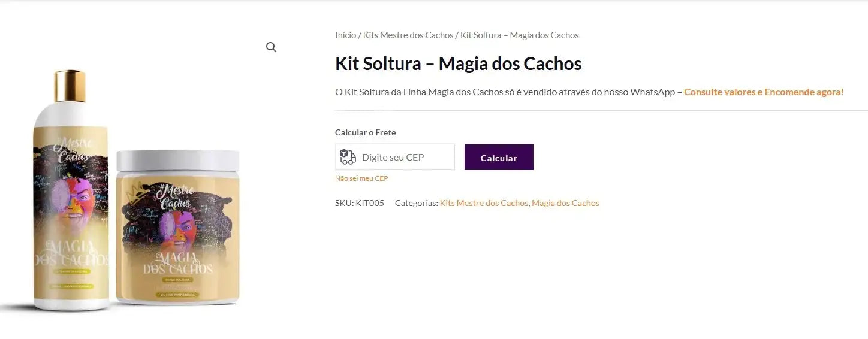Viewport: 868px width, 339px height.
Task: Click the magnifier zoom icon over product image
Action: [x=272, y=47]
